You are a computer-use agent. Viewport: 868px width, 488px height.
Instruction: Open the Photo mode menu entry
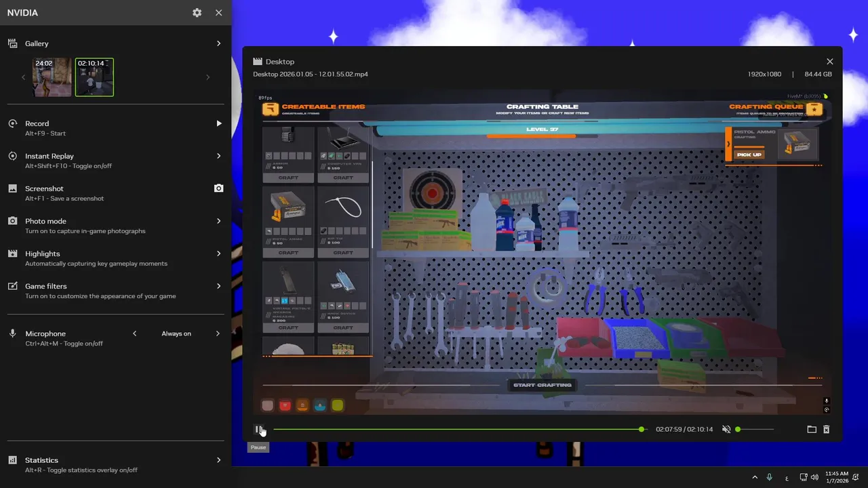[x=115, y=225]
